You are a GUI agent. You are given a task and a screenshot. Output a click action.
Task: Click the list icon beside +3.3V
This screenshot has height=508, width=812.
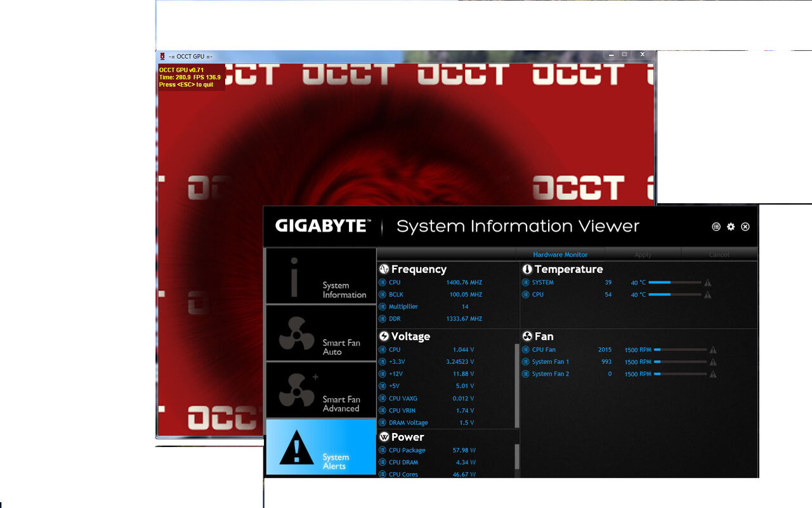click(x=383, y=362)
